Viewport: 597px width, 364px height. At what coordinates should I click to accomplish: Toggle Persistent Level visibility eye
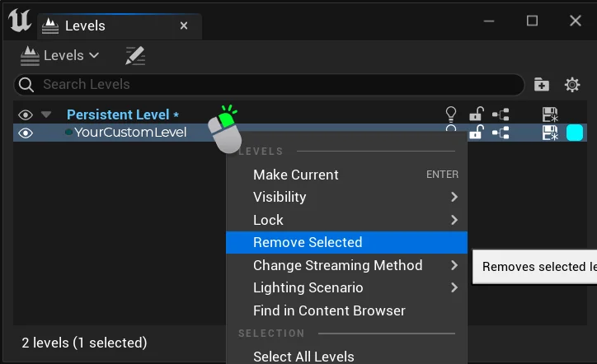click(x=26, y=114)
